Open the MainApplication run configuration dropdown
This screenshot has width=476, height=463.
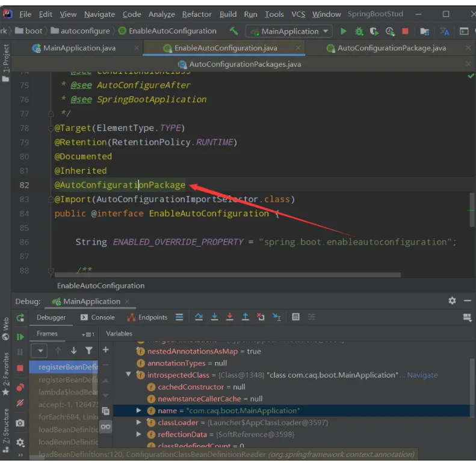289,31
